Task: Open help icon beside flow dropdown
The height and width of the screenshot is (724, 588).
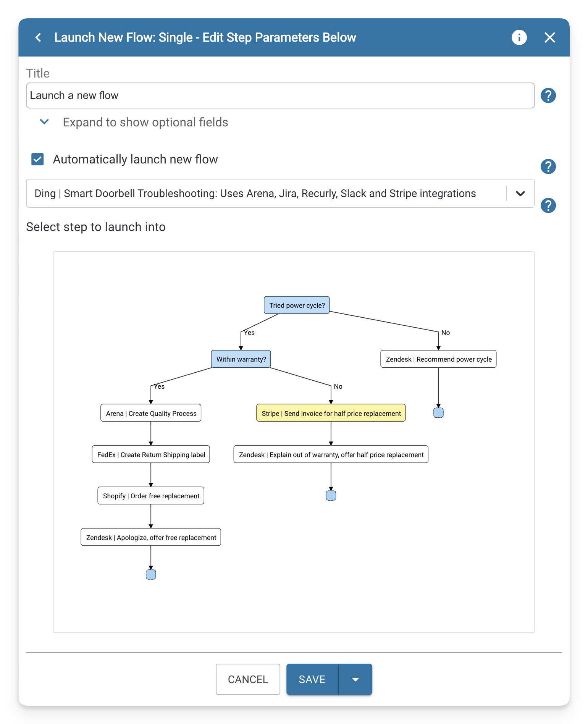Action: click(x=548, y=205)
